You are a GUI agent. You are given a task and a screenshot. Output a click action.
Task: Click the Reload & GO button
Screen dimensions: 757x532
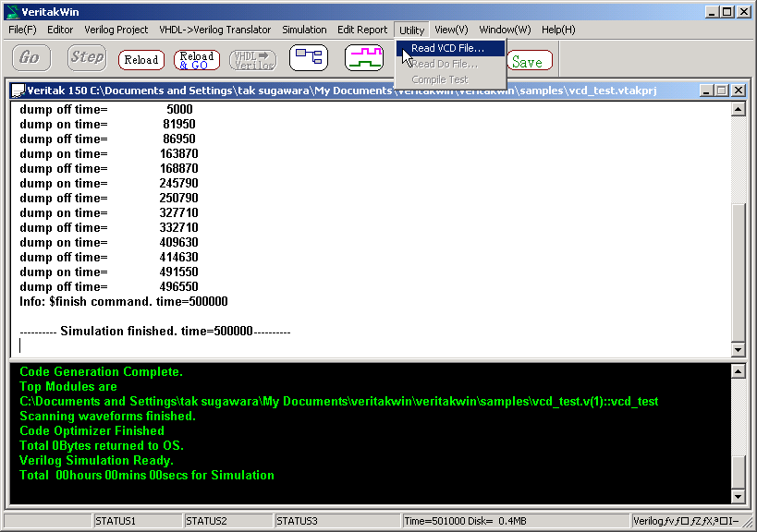(x=197, y=60)
